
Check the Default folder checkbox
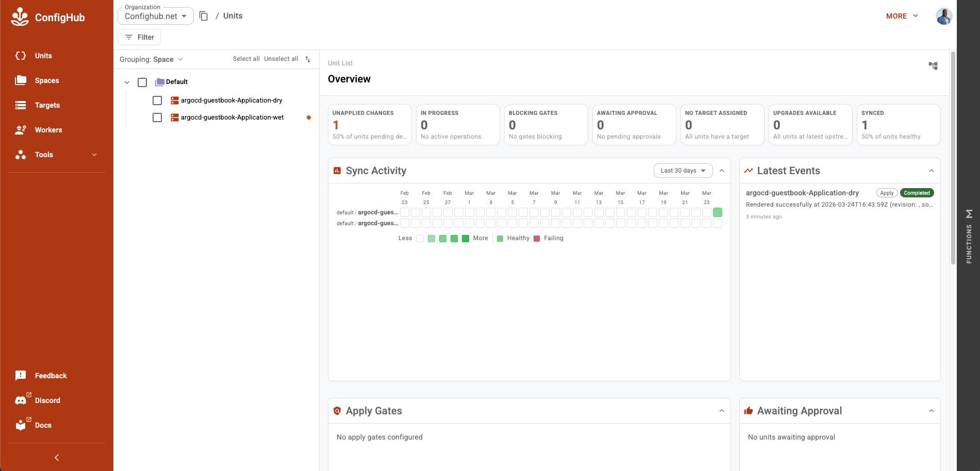coord(142,81)
